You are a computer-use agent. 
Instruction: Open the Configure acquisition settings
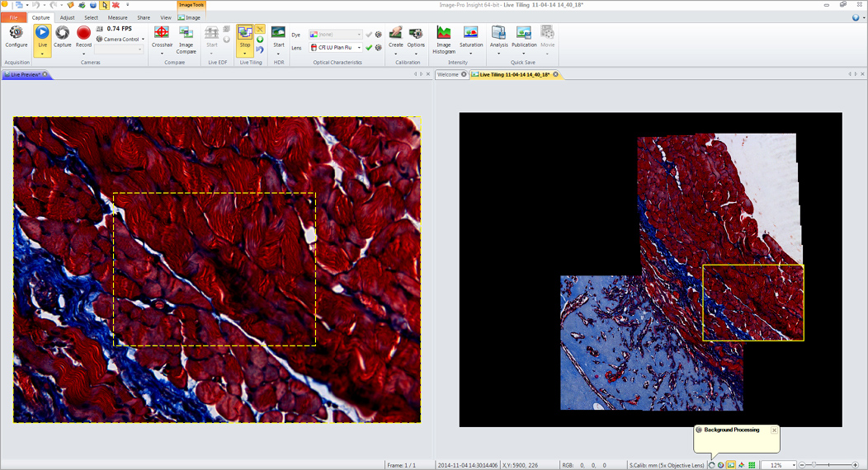point(16,37)
